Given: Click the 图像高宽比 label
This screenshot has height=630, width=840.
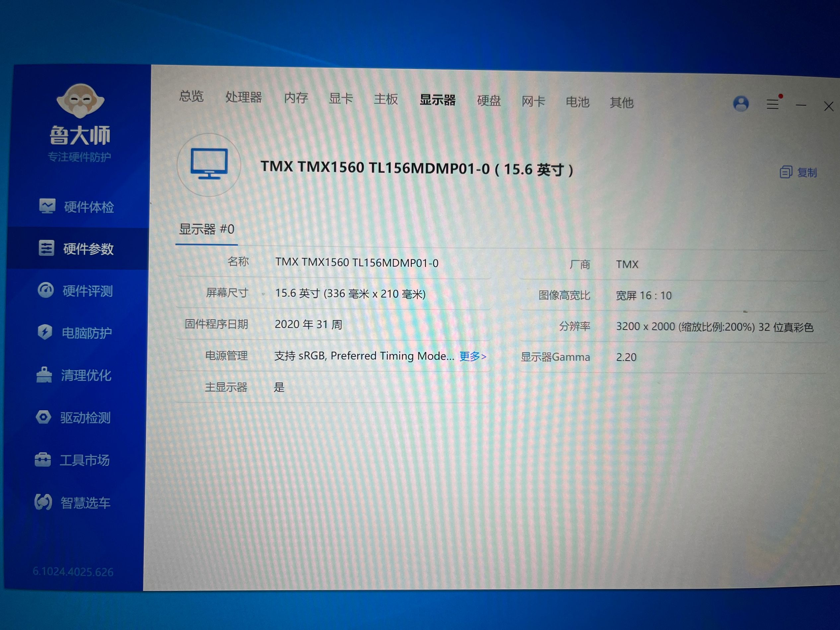Looking at the screenshot, I should tap(564, 295).
